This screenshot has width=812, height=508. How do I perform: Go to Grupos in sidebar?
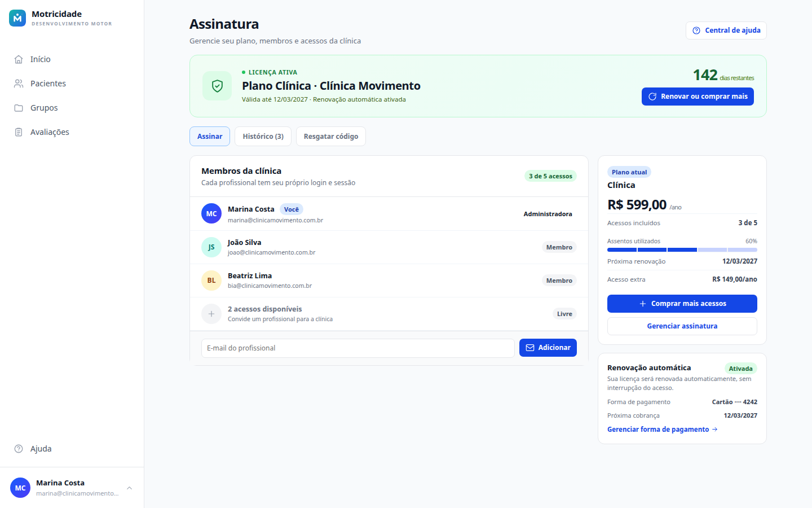[72, 108]
